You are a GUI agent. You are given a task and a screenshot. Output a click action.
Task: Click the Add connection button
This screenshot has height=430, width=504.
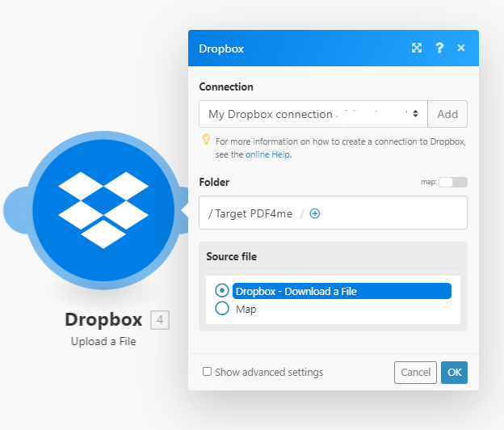447,114
